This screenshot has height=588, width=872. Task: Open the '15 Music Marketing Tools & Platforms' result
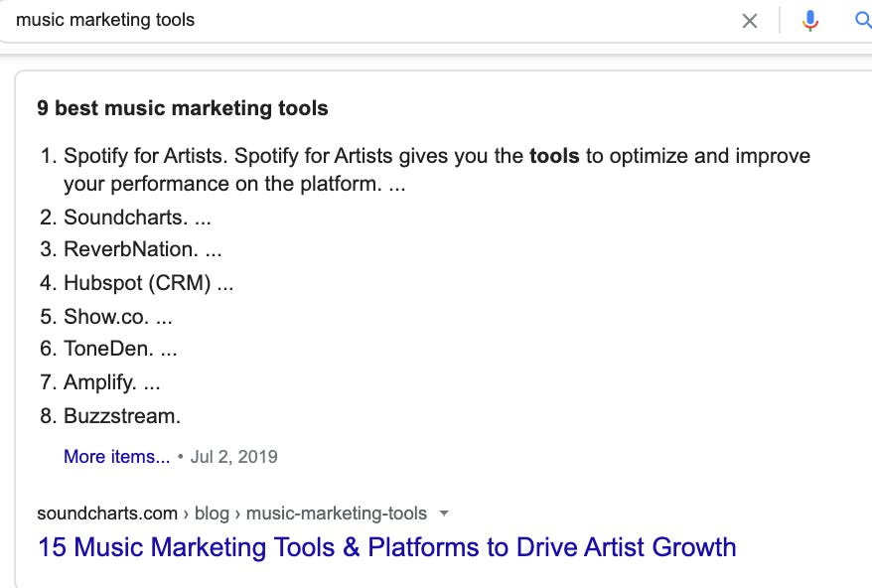[x=386, y=547]
